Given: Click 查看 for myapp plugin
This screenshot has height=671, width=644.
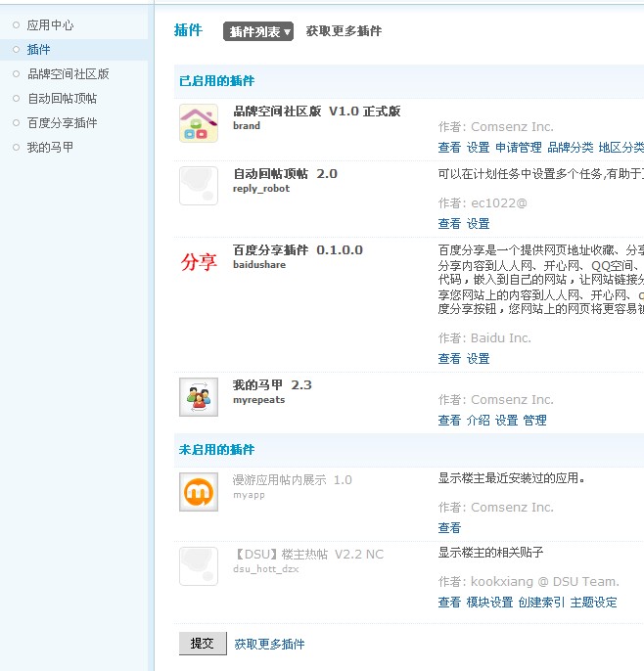Looking at the screenshot, I should click(x=449, y=528).
